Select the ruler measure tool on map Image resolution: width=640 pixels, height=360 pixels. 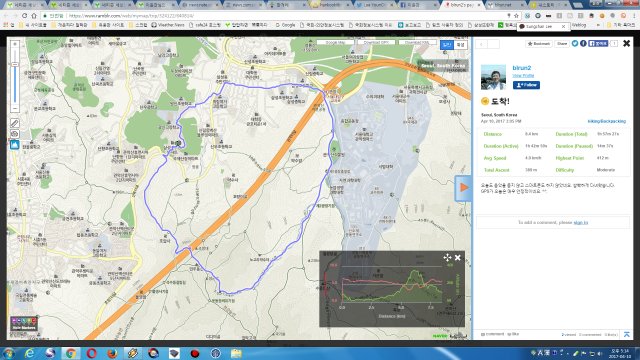15,123
